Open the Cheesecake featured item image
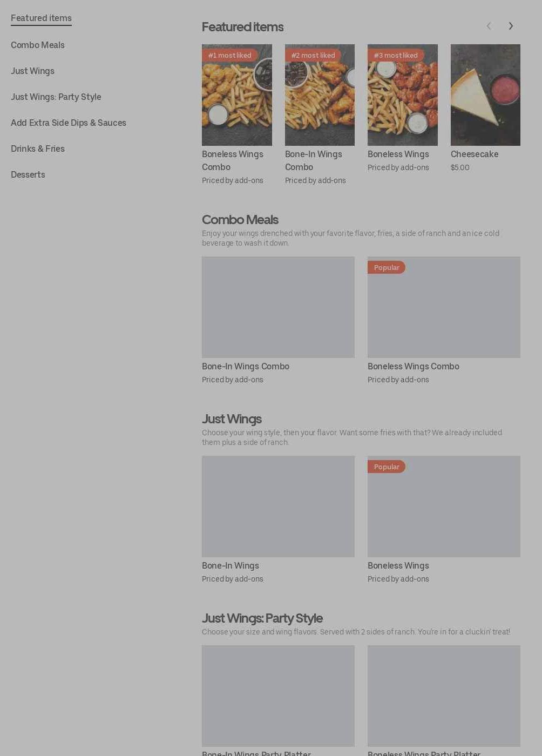542x756 pixels. pyautogui.click(x=485, y=95)
